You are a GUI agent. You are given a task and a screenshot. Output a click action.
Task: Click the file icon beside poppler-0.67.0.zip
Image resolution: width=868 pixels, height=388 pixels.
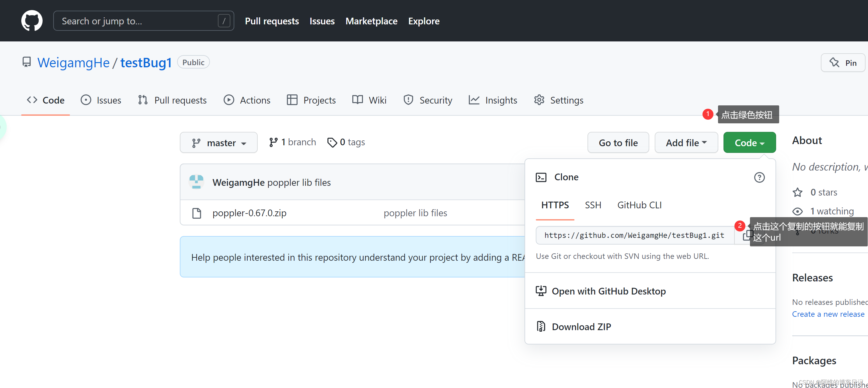click(x=197, y=213)
